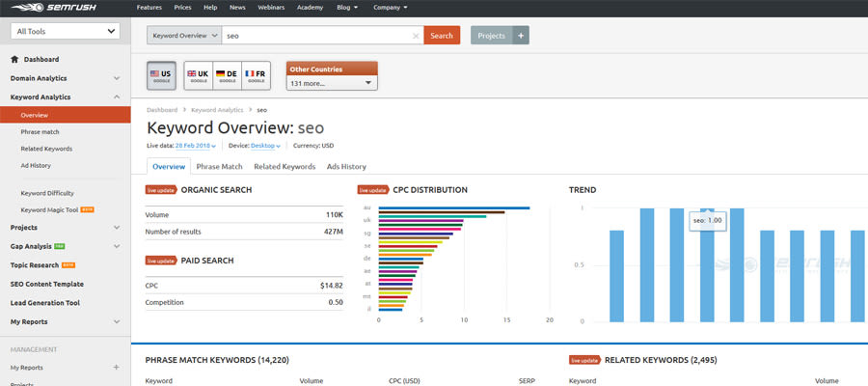Open Phrase match in the sidebar
868x386 pixels.
click(40, 132)
